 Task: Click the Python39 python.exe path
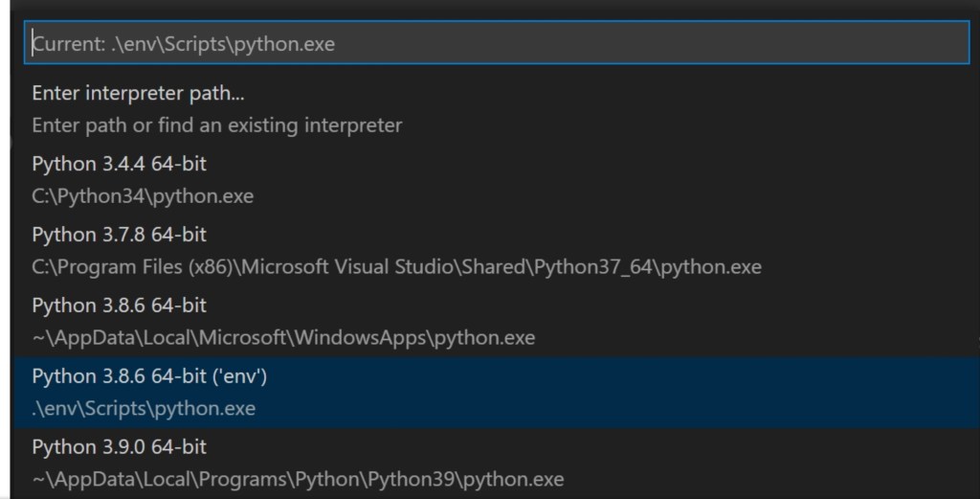click(298, 478)
